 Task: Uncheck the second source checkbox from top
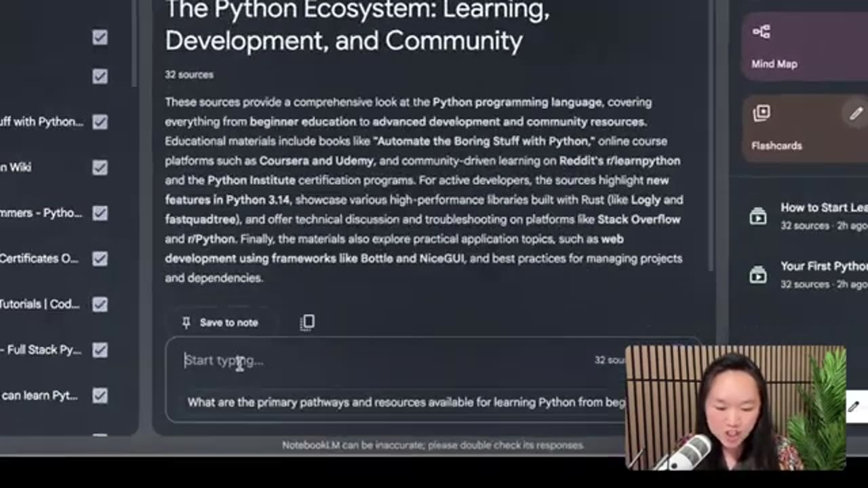[x=100, y=77]
